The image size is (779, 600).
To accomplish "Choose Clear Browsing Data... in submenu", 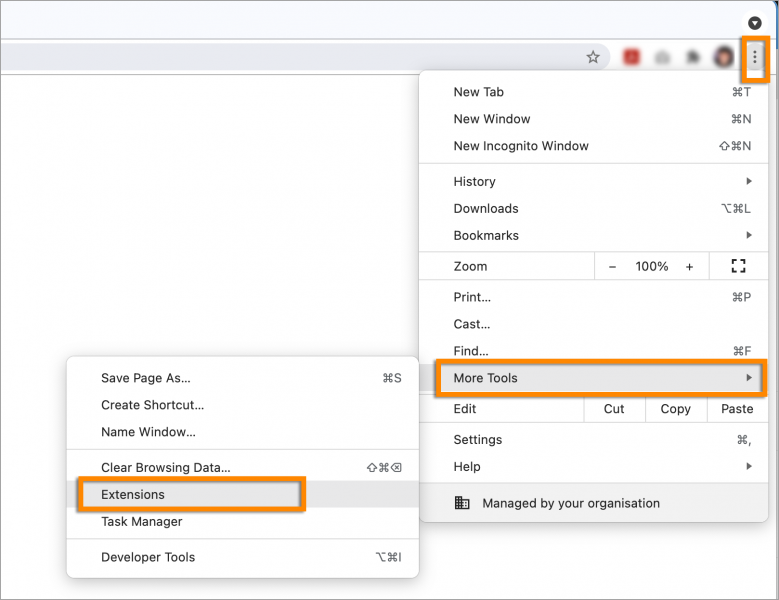I will coord(243,467).
